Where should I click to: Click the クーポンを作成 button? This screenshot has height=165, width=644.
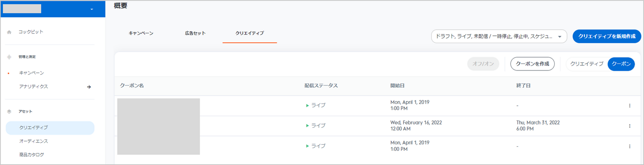(x=532, y=64)
